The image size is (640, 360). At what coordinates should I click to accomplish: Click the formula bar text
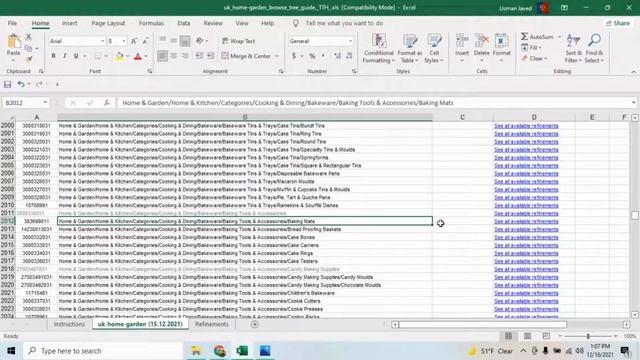(288, 103)
